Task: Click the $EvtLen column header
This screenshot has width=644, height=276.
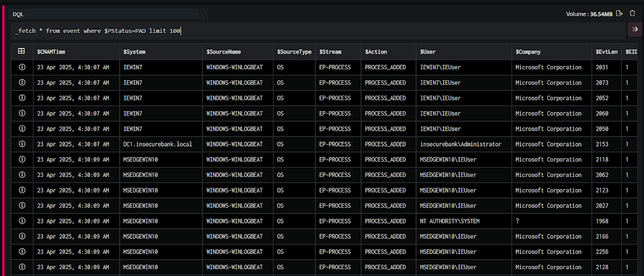Action: click(606, 52)
